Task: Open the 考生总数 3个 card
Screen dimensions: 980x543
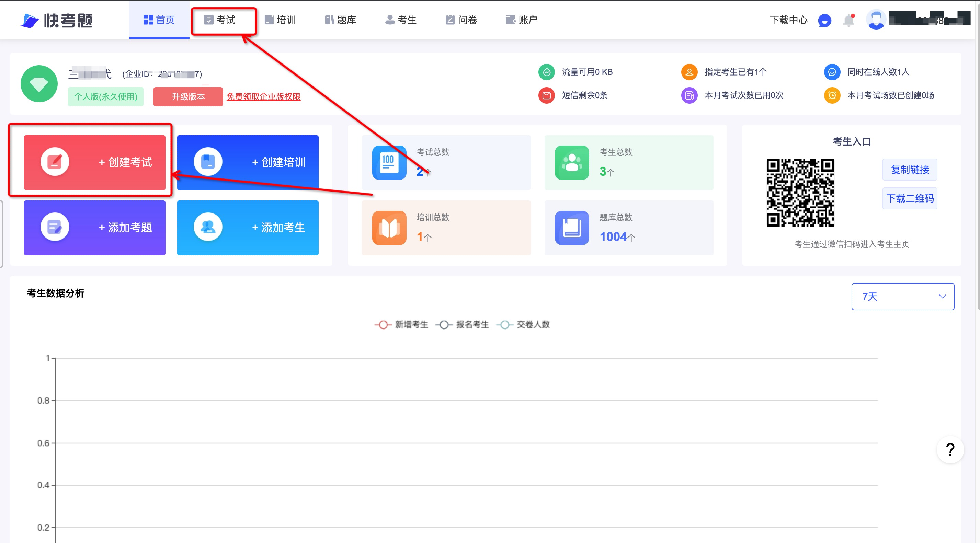Action: (628, 162)
